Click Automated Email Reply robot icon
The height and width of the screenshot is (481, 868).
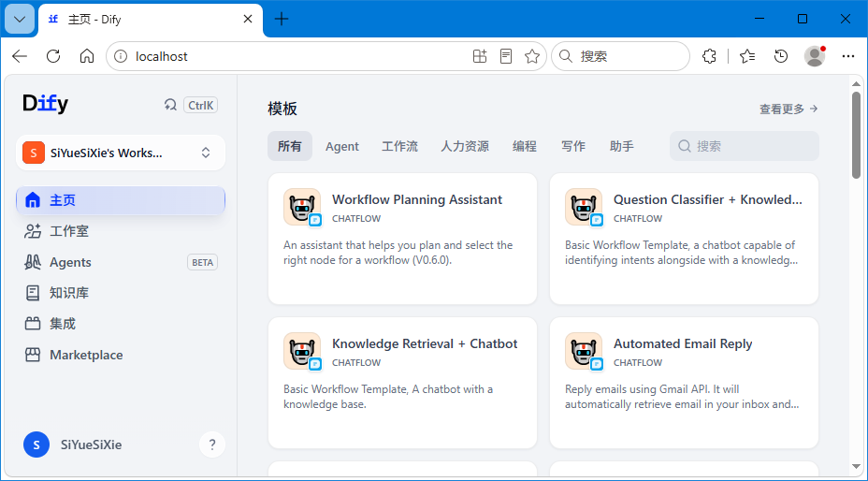pos(584,351)
